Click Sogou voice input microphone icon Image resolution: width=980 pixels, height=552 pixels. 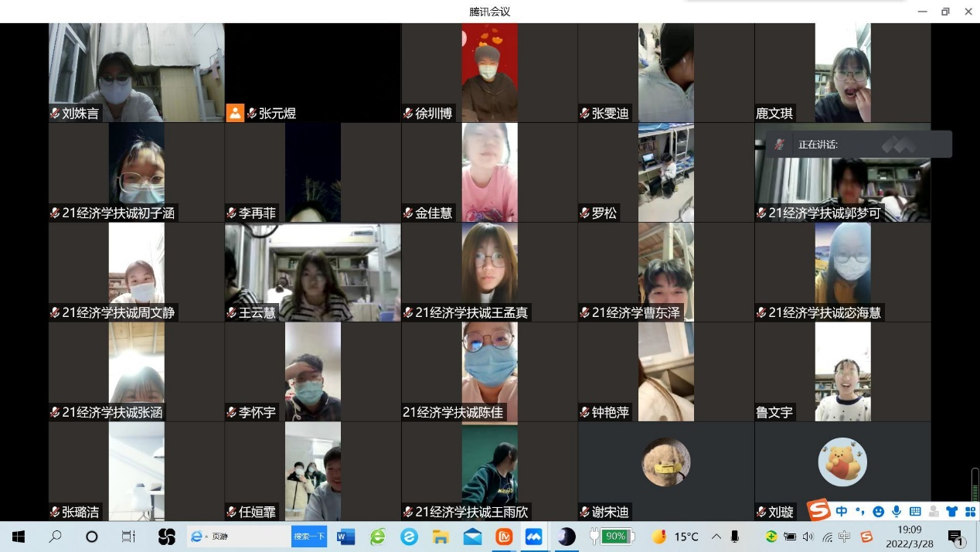point(897,511)
